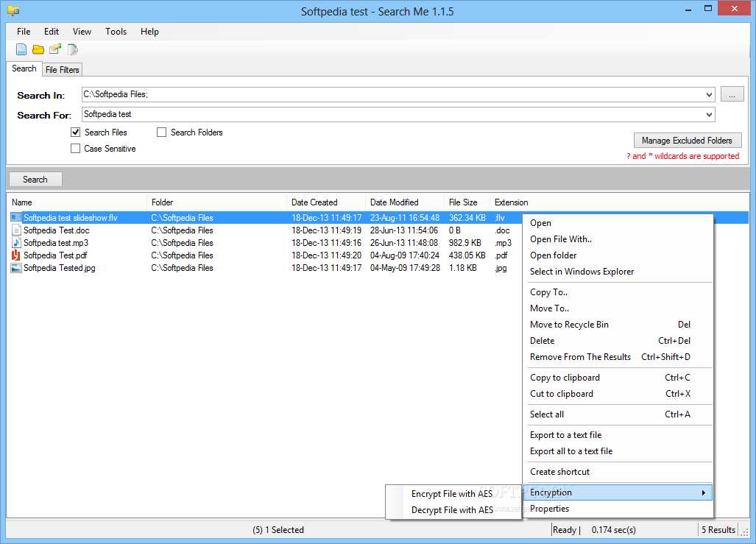Click the 438.05 KB file size cell
756x544 pixels.
pyautogui.click(x=467, y=255)
